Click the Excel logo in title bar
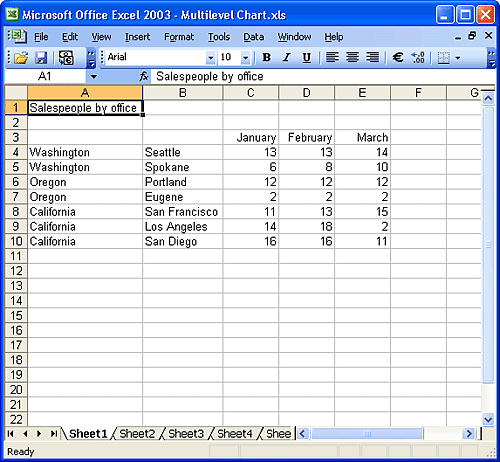The width and height of the screenshot is (500, 462). pos(12,14)
